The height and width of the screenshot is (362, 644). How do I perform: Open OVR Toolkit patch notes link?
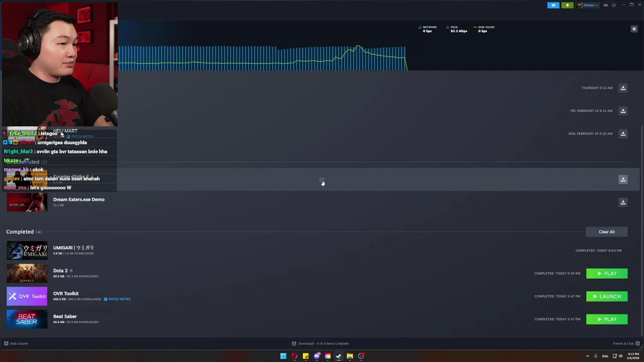(x=117, y=299)
